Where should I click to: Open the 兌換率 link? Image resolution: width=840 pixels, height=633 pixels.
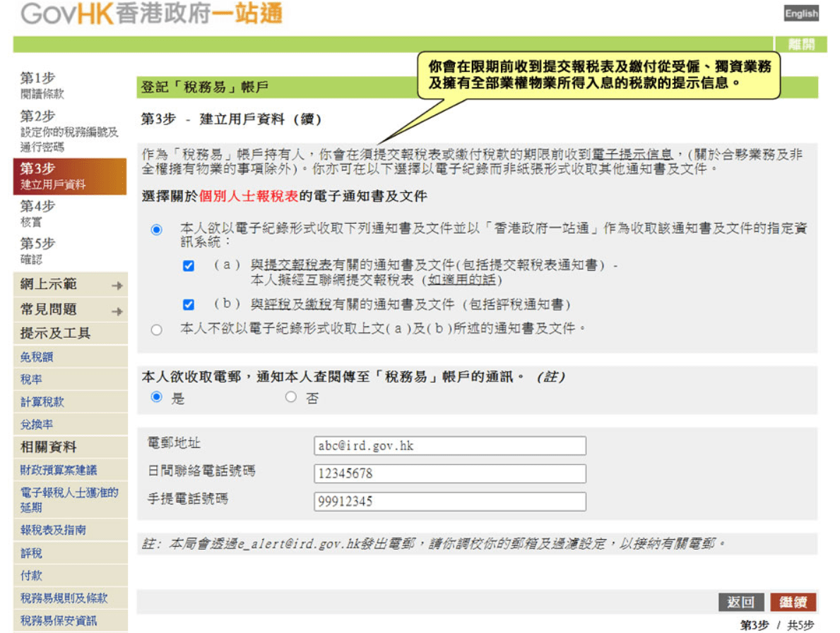click(x=37, y=425)
